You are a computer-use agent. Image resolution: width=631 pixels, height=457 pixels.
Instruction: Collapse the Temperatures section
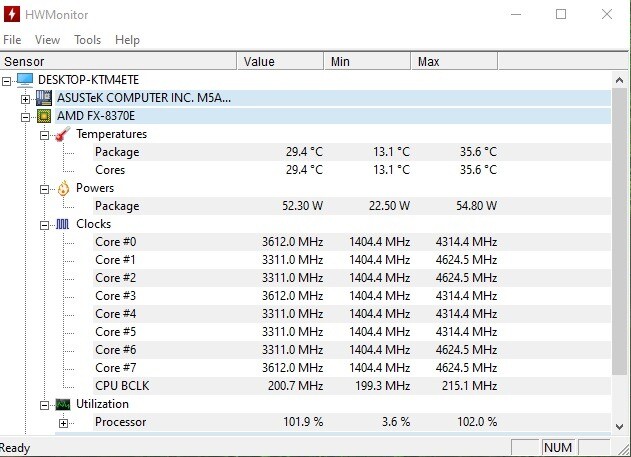[x=45, y=134]
